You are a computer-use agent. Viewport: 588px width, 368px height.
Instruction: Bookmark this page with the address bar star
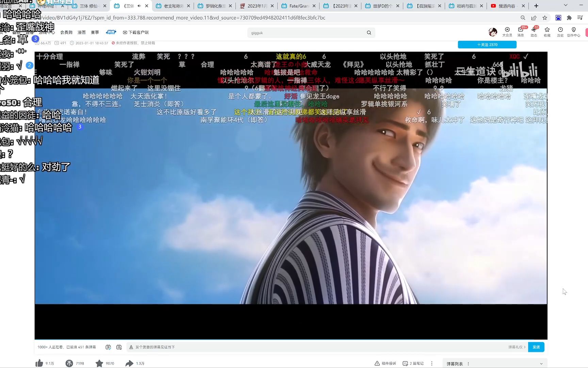pos(545,18)
